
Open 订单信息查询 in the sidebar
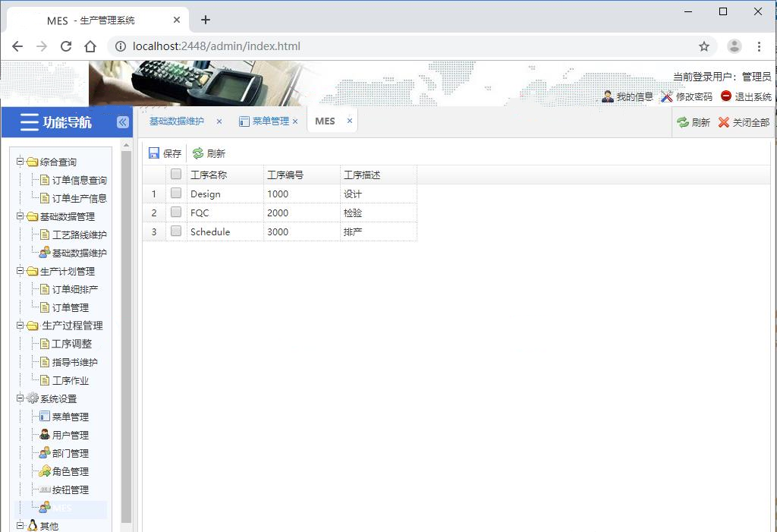coord(79,180)
